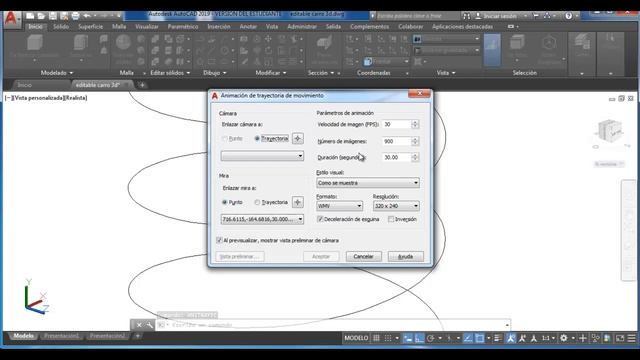Screen dimensions: 640x360
Task: Open the Sólido ribbon tab
Action: [61, 27]
